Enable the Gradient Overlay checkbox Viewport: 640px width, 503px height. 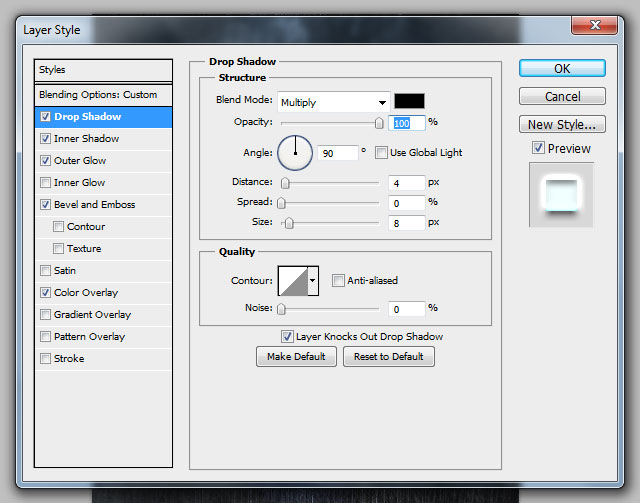[45, 315]
